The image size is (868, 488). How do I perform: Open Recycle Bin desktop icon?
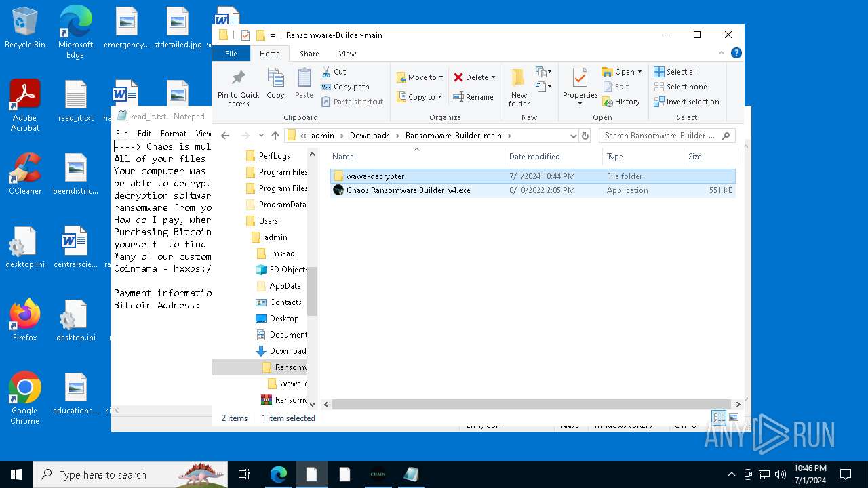[25, 28]
